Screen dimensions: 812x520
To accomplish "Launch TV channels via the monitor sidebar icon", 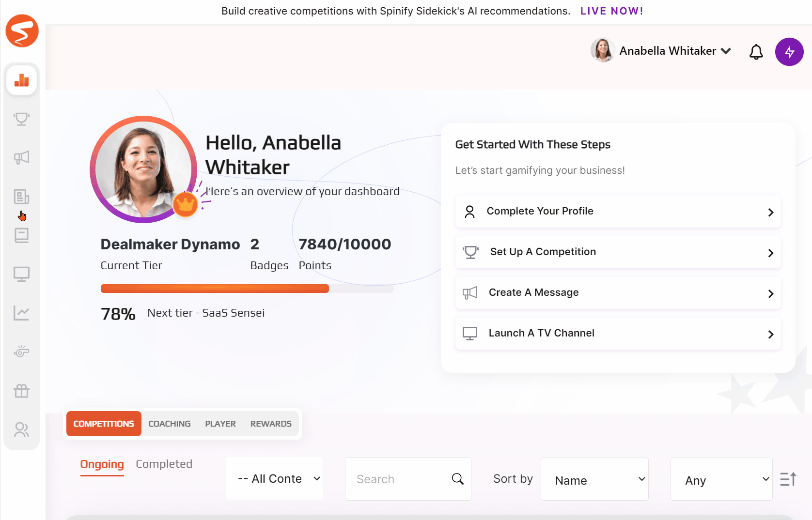I will click(x=21, y=274).
